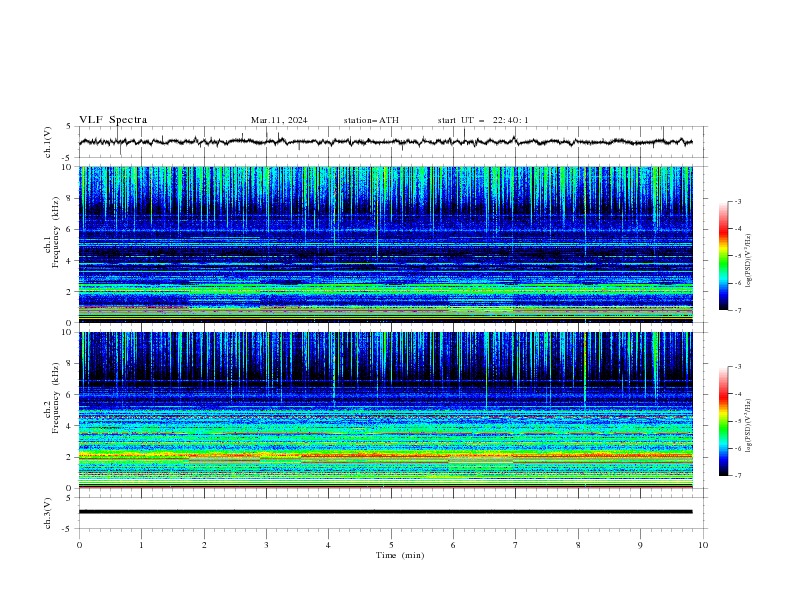Click time axis tick label "7"
The image size is (792, 612).
click(516, 545)
